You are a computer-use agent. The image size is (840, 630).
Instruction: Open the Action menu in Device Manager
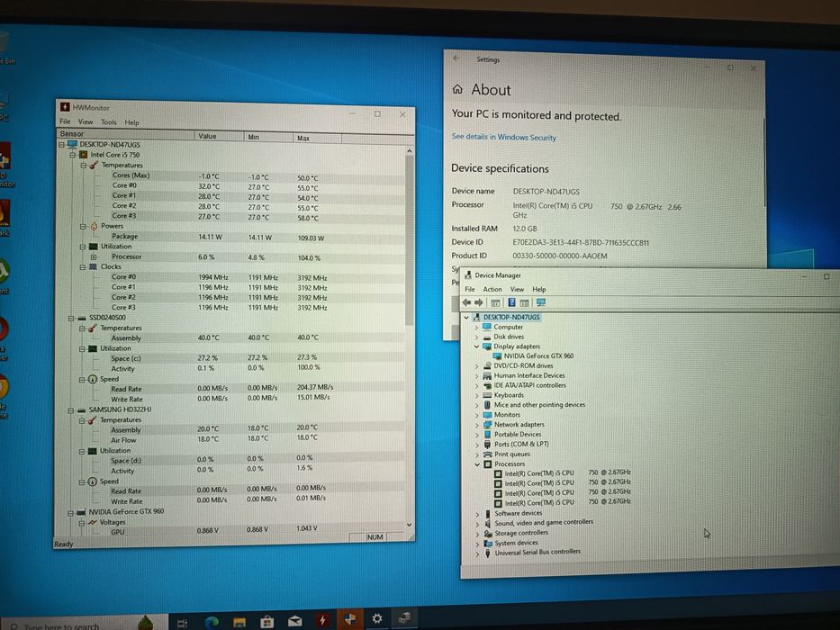coord(492,289)
